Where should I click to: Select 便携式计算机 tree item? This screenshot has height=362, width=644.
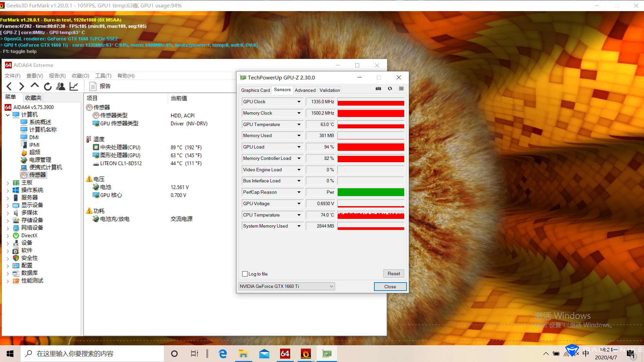click(41, 167)
